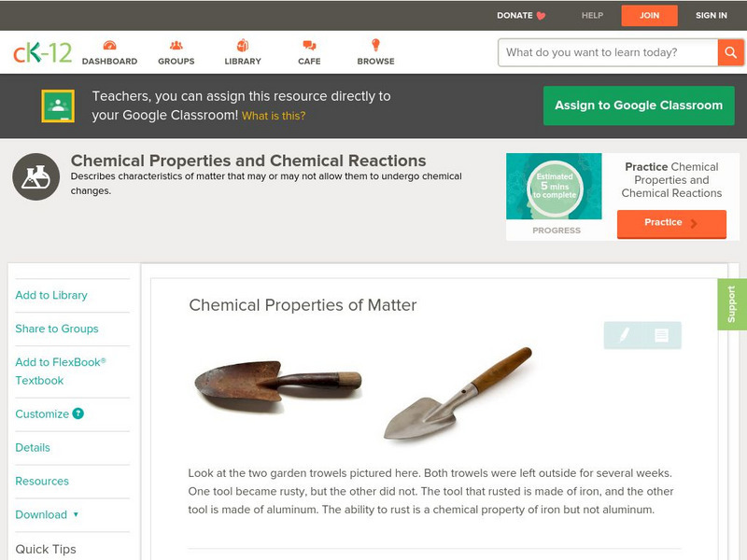The image size is (747, 560).
Task: Click Assign to Google Classroom button
Action: (x=639, y=105)
